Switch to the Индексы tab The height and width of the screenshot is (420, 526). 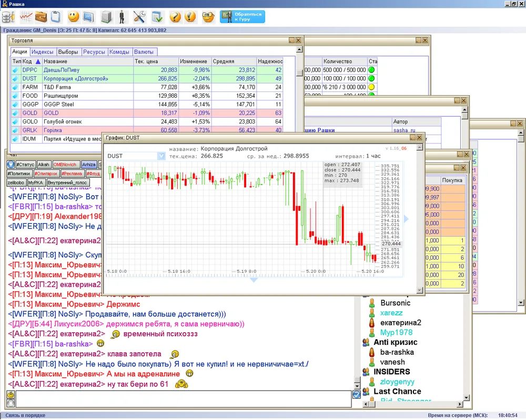click(42, 52)
